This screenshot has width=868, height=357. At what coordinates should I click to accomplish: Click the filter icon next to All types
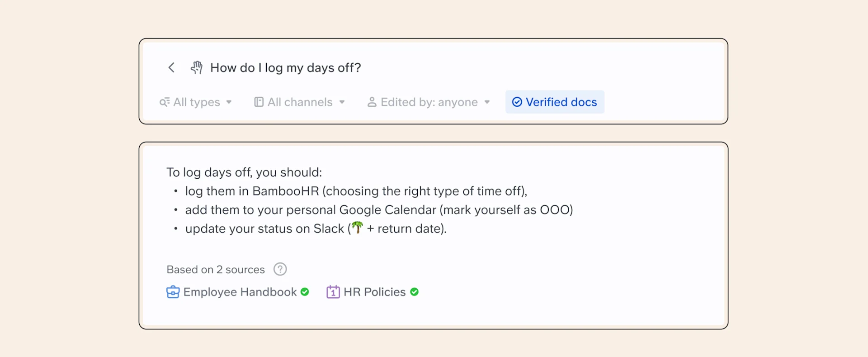click(x=165, y=102)
